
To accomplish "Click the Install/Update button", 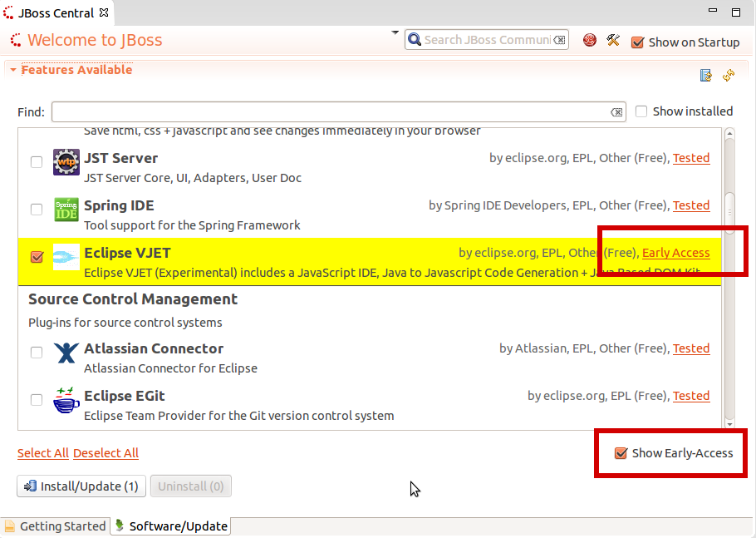I will (81, 486).
